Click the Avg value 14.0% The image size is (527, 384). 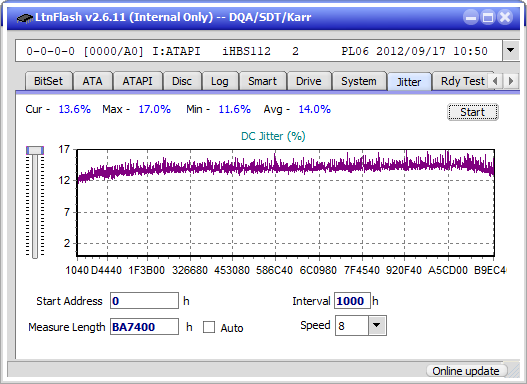click(315, 109)
